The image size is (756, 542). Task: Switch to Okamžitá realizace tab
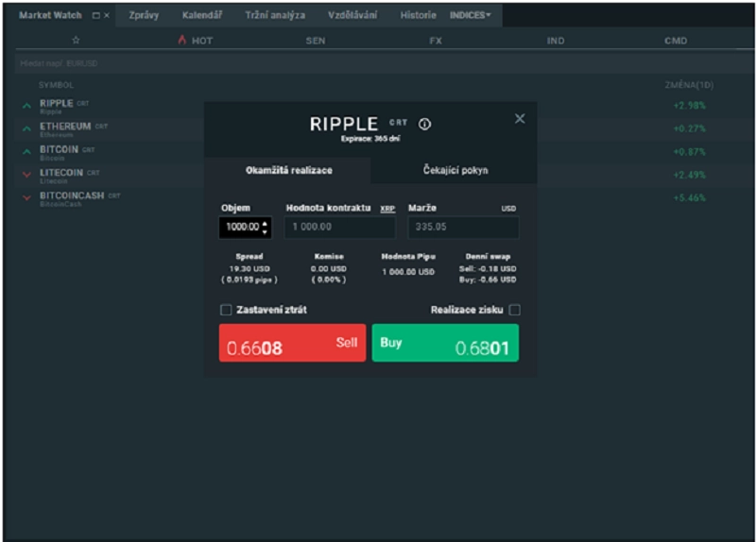(288, 170)
